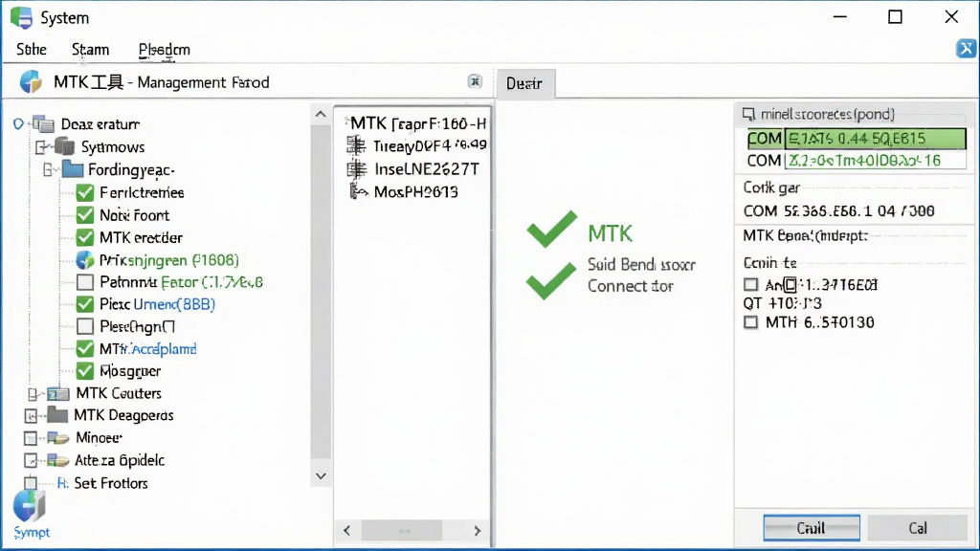
Task: Expand the MTK Ceutters node
Action: point(33,393)
